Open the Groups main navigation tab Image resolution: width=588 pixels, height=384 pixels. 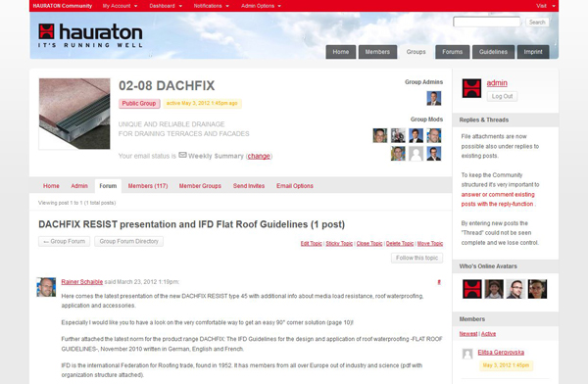[x=416, y=52]
